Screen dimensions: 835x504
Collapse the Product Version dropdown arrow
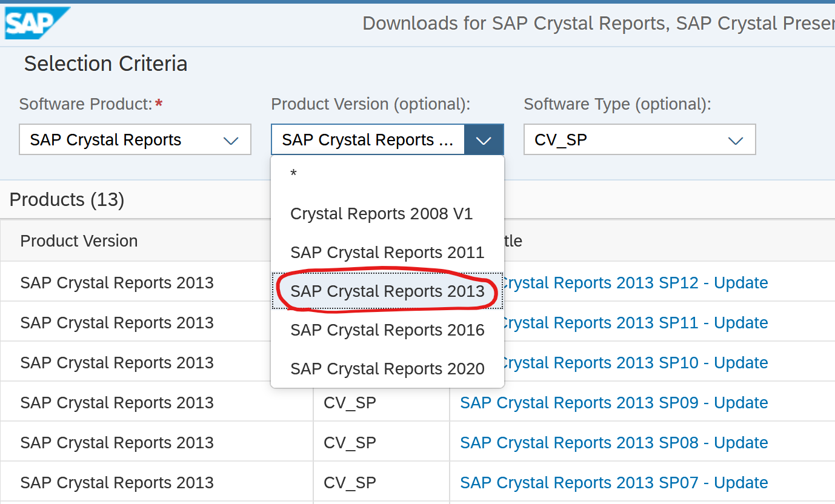click(x=484, y=140)
